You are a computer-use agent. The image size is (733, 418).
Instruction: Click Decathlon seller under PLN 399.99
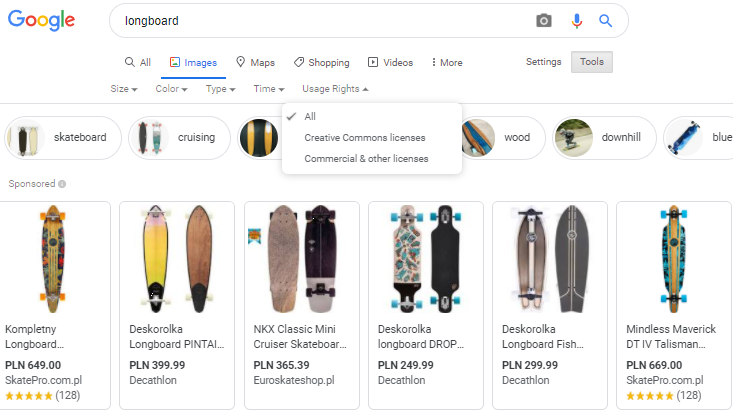click(153, 381)
